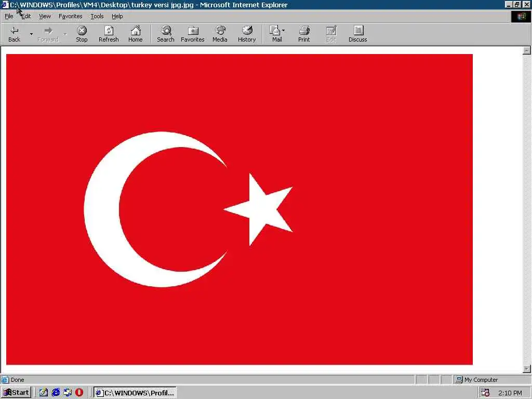The width and height of the screenshot is (532, 399).
Task: Open the Discuss toolbar button
Action: tap(357, 34)
